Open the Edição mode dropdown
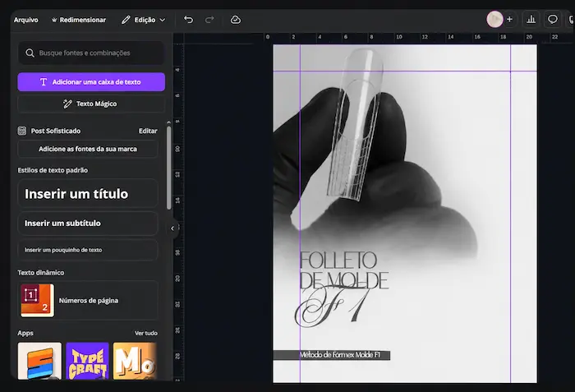The width and height of the screenshot is (575, 392). 144,20
